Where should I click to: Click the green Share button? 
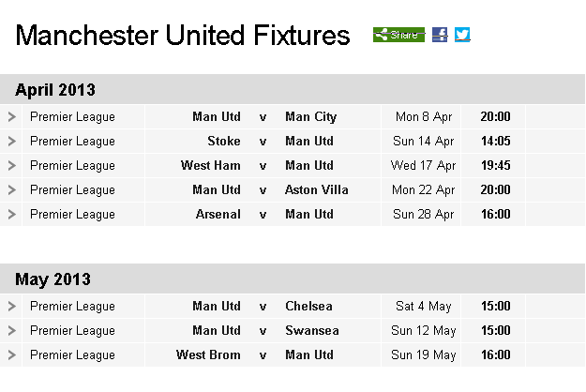pos(398,35)
